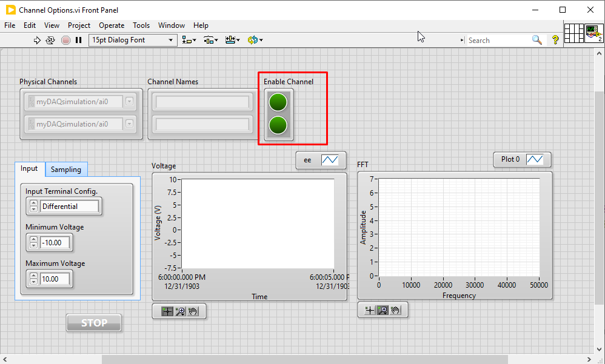Screen dimensions: 605x364
Task: Open the Window menu
Action: point(172,25)
